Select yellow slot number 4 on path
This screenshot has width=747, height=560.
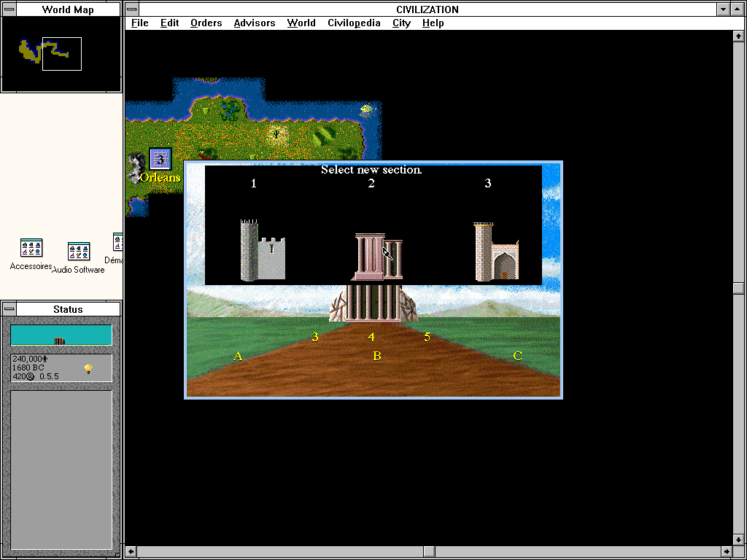pos(371,337)
